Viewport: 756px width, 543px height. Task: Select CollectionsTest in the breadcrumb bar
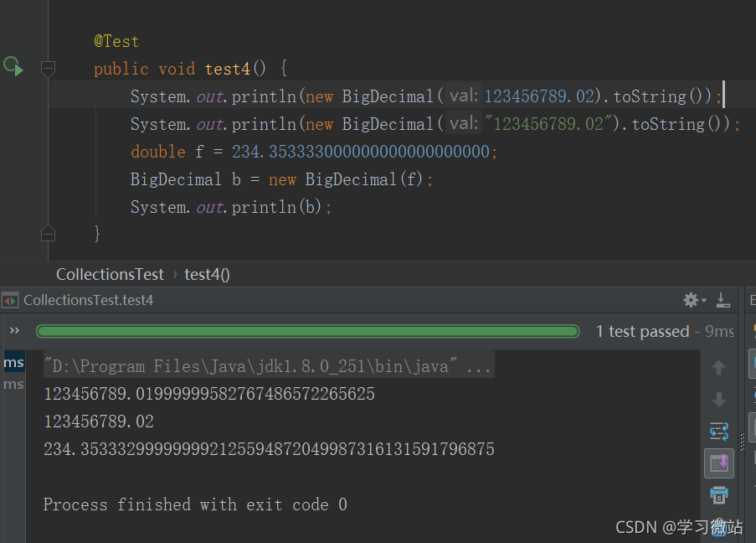click(111, 274)
